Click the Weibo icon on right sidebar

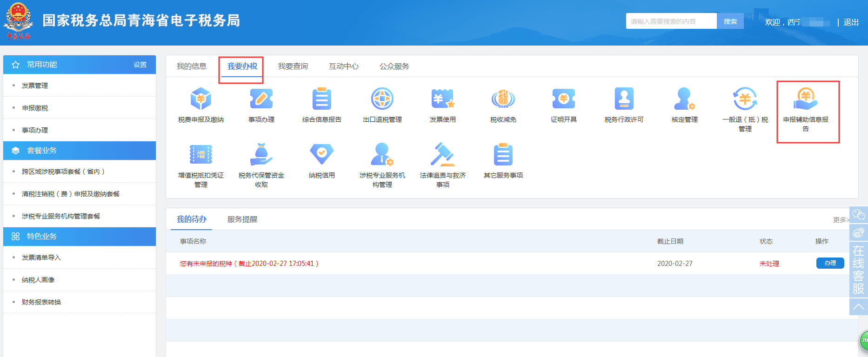click(858, 233)
